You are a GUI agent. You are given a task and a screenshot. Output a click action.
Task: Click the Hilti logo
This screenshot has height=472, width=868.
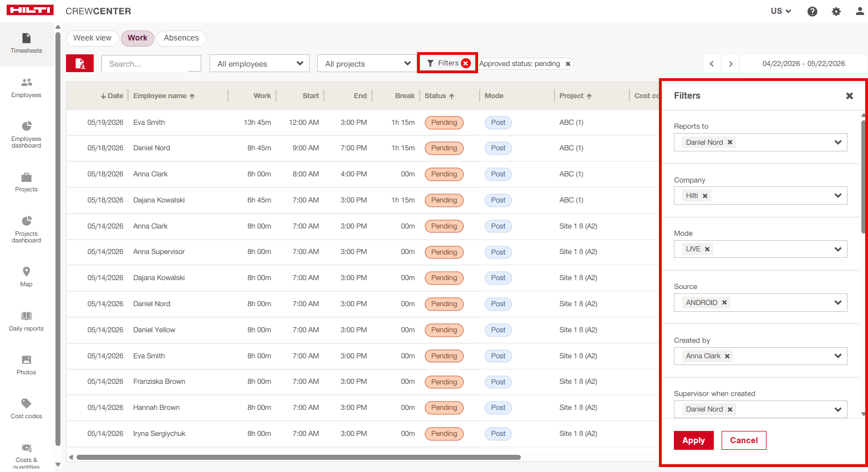pos(30,11)
